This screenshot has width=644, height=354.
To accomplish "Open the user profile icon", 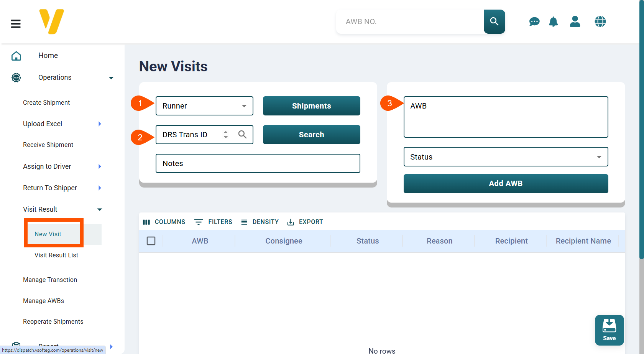I will (575, 21).
